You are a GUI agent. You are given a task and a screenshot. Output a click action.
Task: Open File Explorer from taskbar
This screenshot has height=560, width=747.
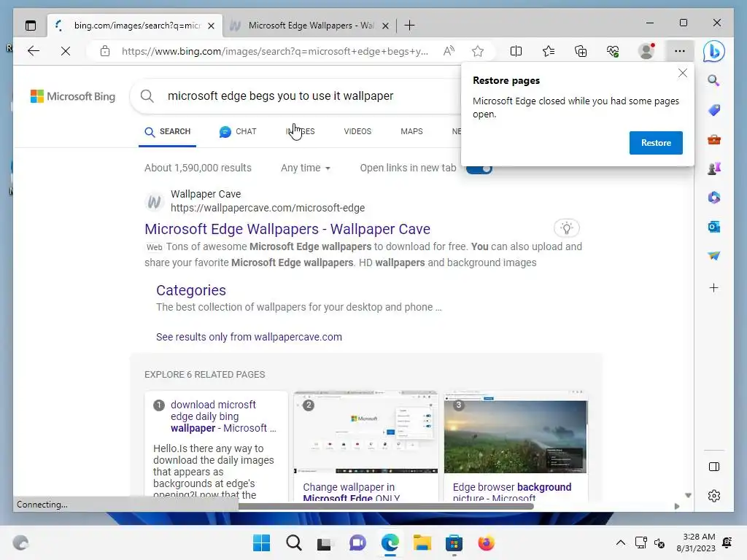[x=422, y=542]
